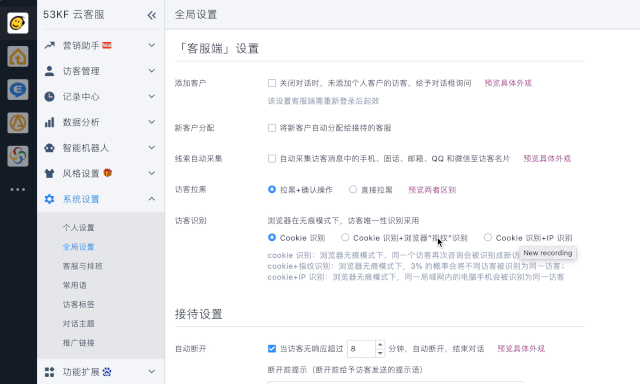Collapse 系统设置 menu chevron
The width and height of the screenshot is (640, 384).
coord(151,199)
